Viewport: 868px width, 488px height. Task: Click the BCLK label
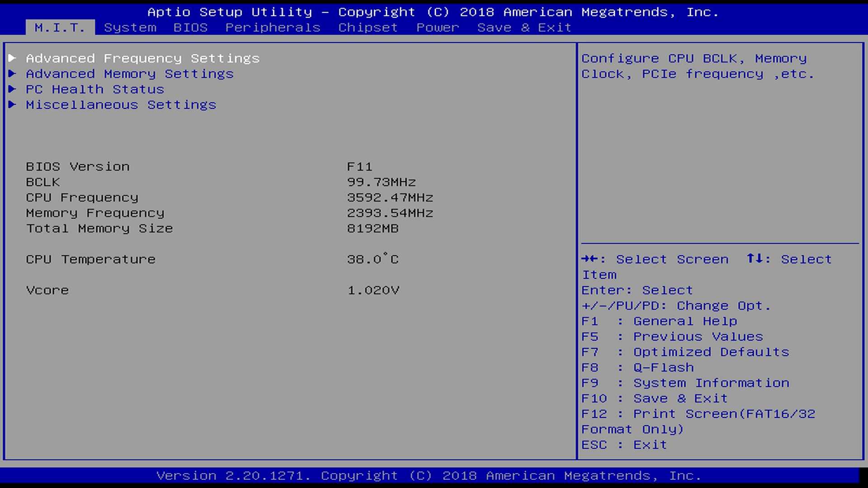tap(43, 182)
